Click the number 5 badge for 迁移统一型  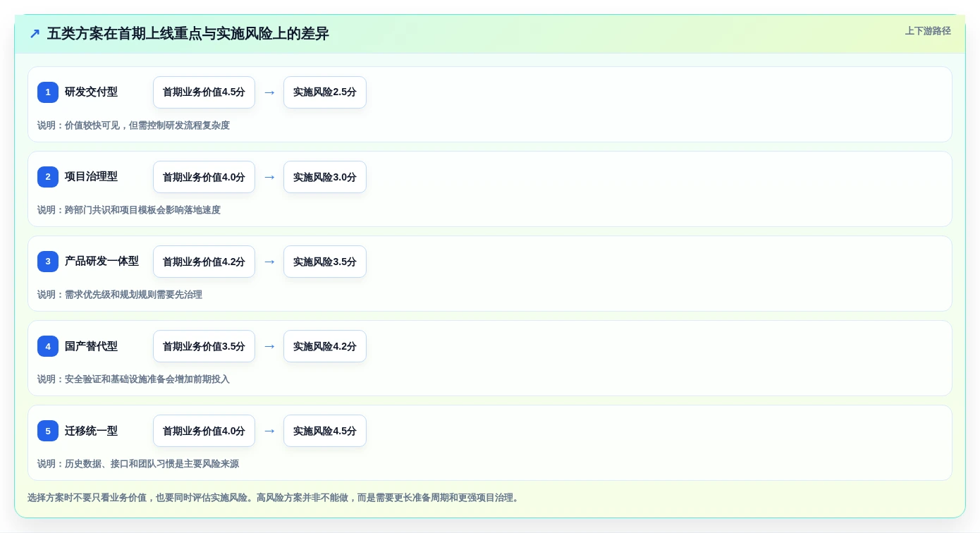click(x=48, y=431)
